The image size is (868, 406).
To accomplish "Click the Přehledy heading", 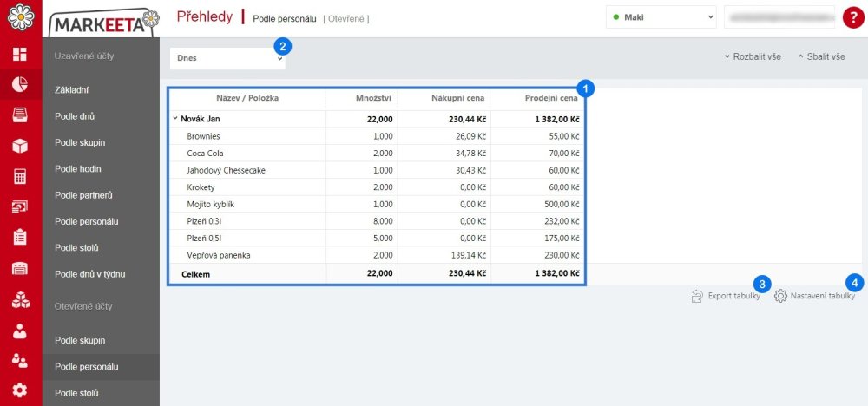I will (204, 16).
